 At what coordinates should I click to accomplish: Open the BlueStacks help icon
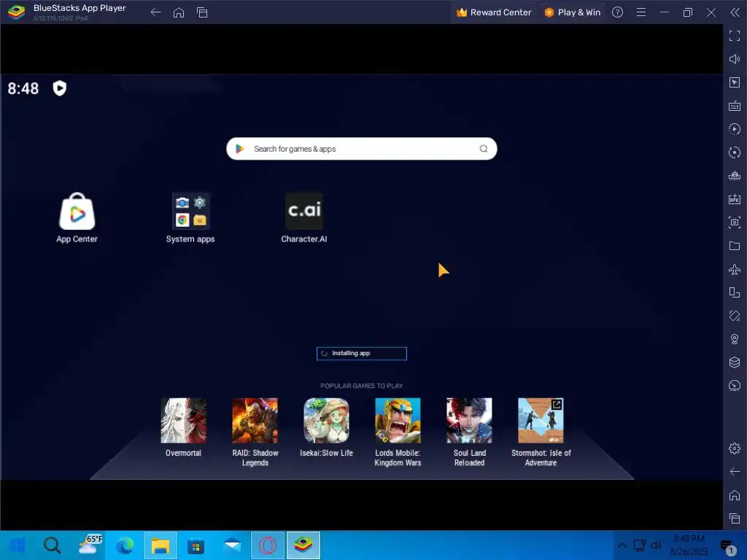point(617,12)
